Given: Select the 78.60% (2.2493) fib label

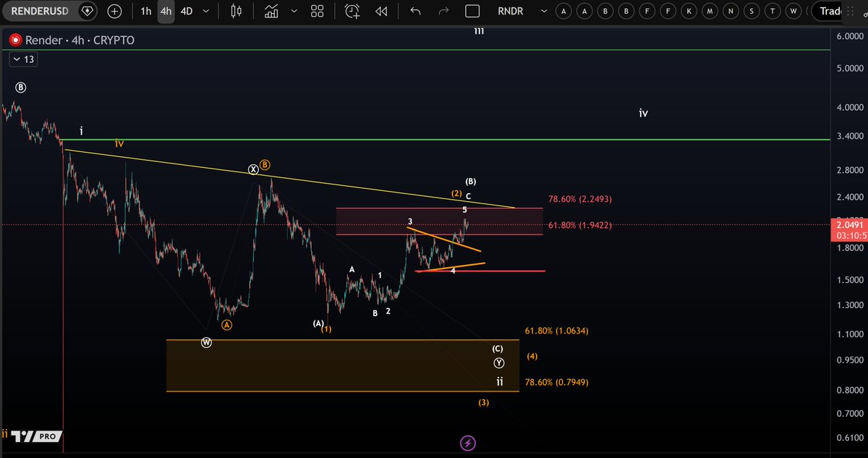Looking at the screenshot, I should 580,198.
